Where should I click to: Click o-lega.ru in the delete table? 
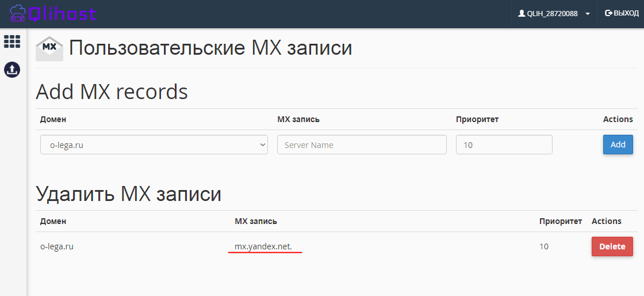(57, 246)
